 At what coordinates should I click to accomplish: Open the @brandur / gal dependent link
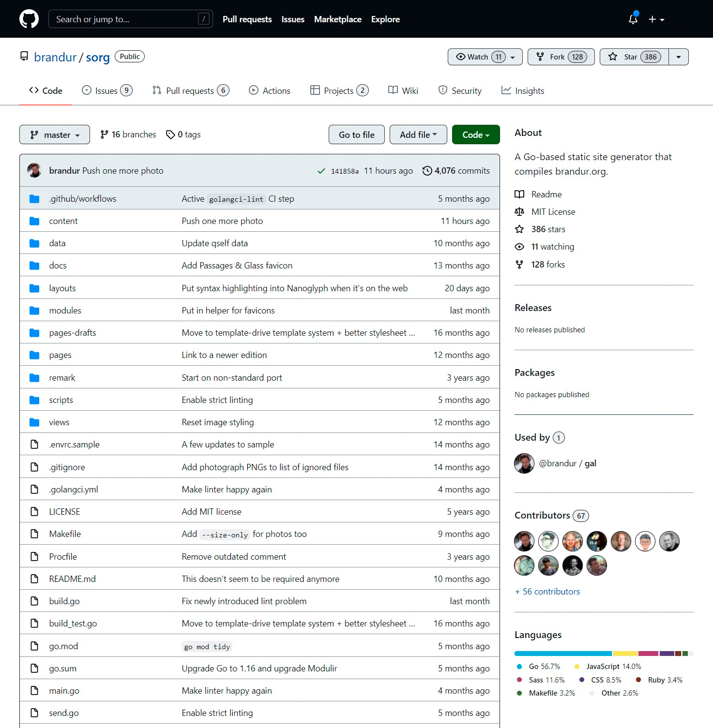click(568, 463)
